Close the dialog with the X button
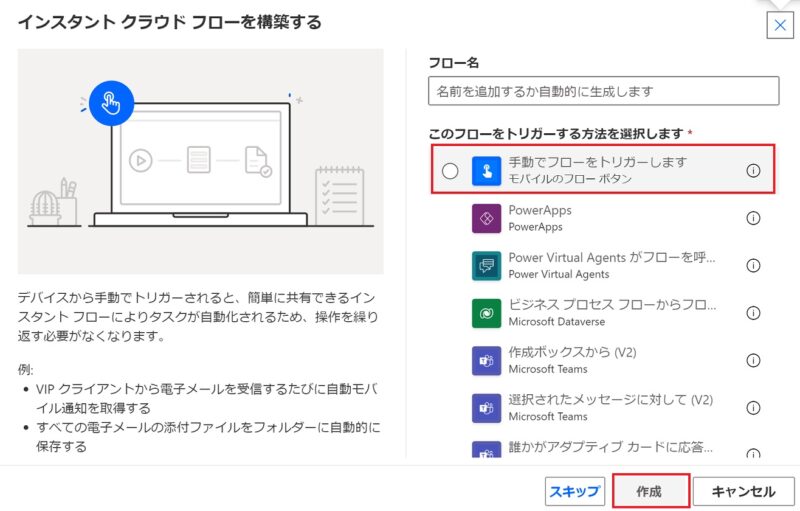This screenshot has width=800, height=511. (x=779, y=25)
